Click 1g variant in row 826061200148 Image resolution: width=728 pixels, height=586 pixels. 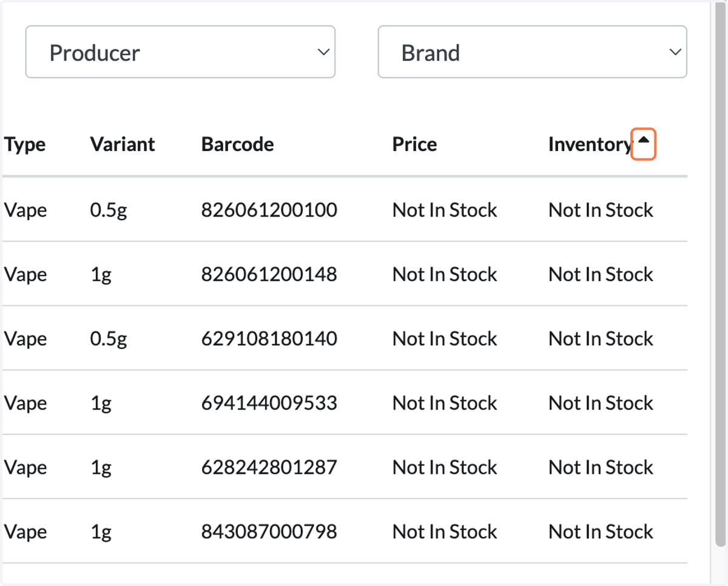(101, 275)
